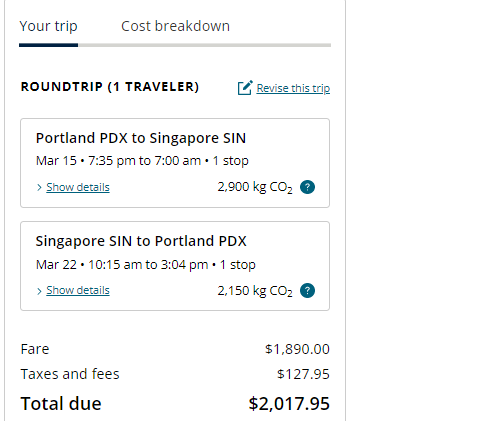This screenshot has width=501, height=421.
Task: Follow the Revise this trip link
Action: 293,88
